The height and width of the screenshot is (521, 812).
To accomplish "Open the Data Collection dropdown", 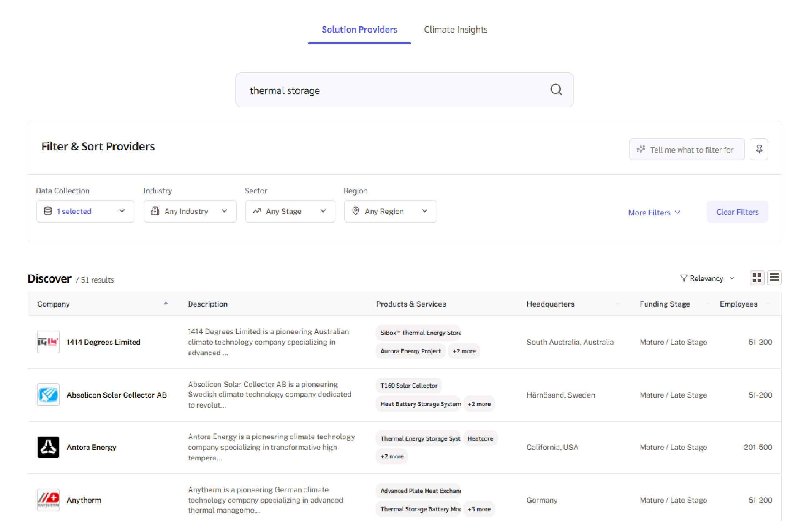I will click(x=85, y=211).
